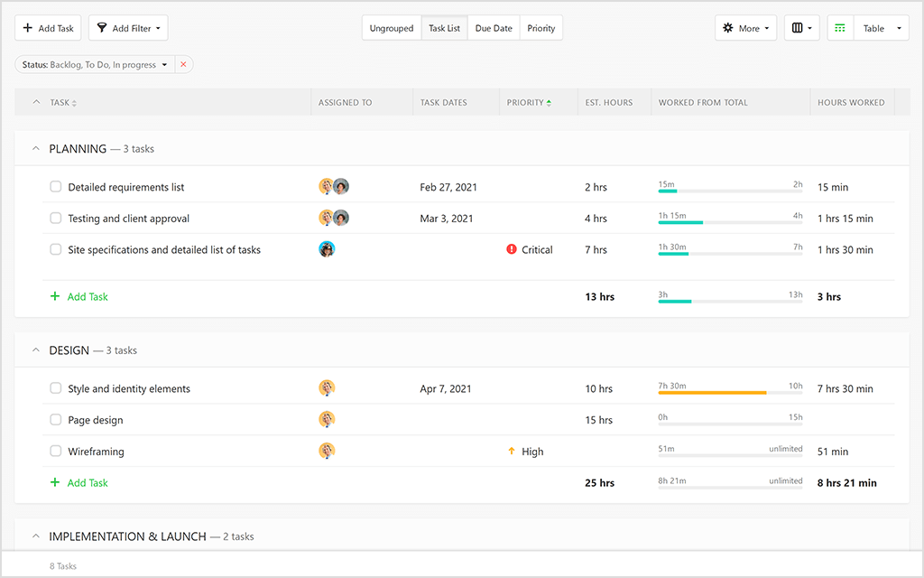Click the green table grid icon
This screenshot has height=578, width=924.
click(x=839, y=28)
